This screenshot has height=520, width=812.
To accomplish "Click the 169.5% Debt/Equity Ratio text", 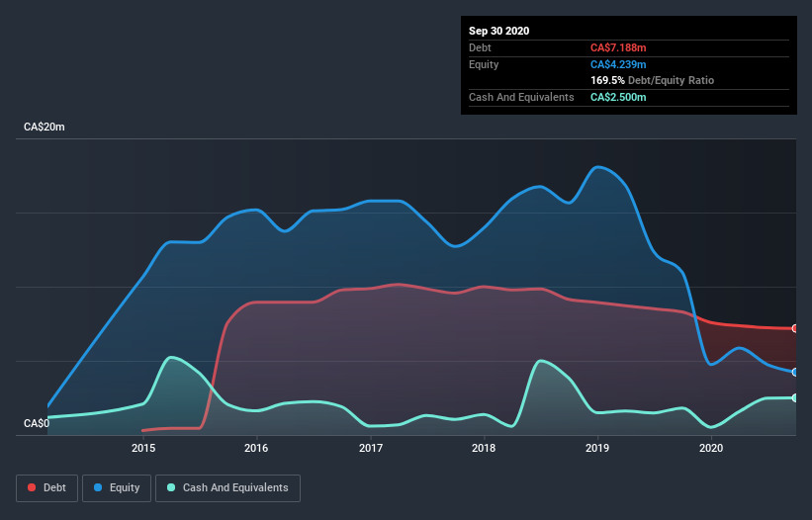I will point(653,80).
